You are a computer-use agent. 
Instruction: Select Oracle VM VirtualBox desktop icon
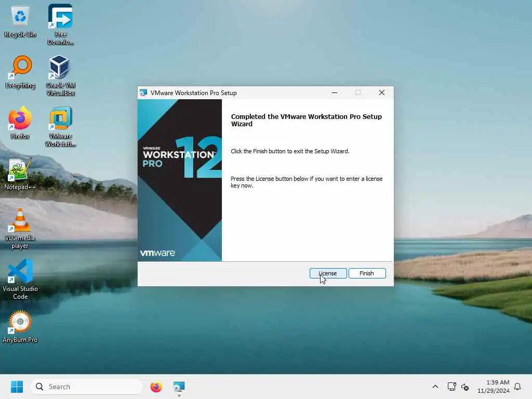click(x=60, y=75)
